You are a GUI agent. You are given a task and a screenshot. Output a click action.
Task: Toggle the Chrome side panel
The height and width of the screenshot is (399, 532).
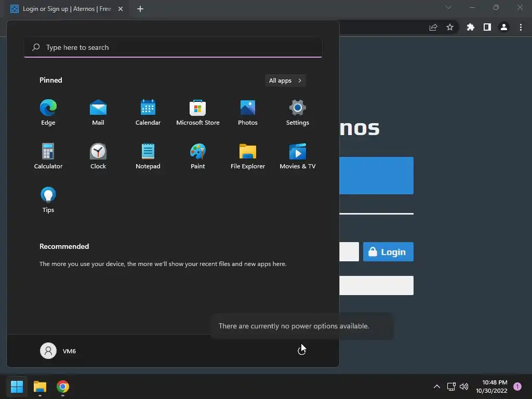487,27
